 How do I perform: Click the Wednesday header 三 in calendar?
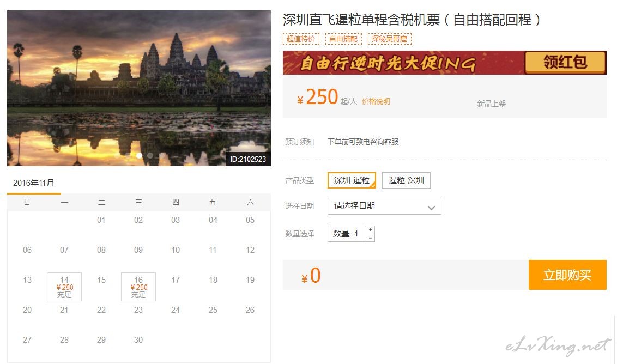click(138, 202)
